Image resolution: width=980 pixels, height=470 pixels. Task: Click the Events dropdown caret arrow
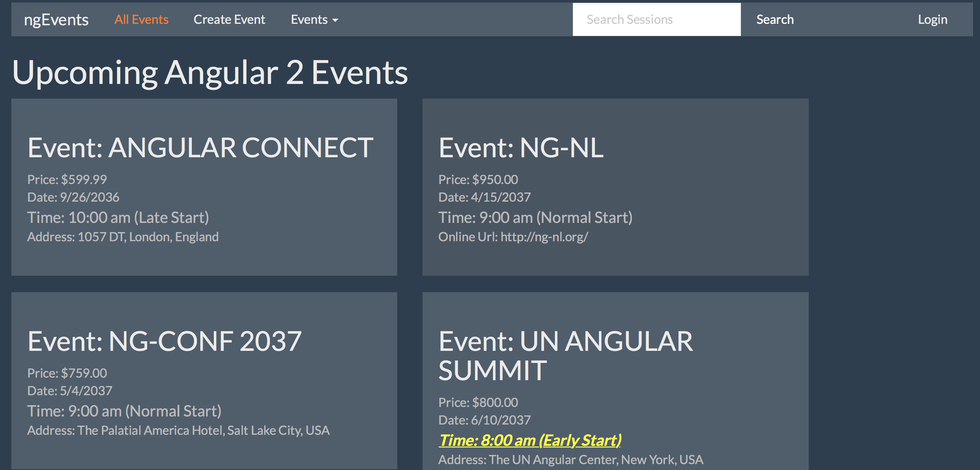(x=335, y=21)
